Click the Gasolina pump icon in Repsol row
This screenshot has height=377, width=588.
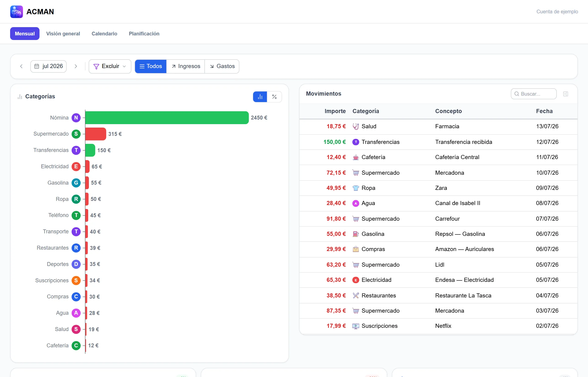356,234
